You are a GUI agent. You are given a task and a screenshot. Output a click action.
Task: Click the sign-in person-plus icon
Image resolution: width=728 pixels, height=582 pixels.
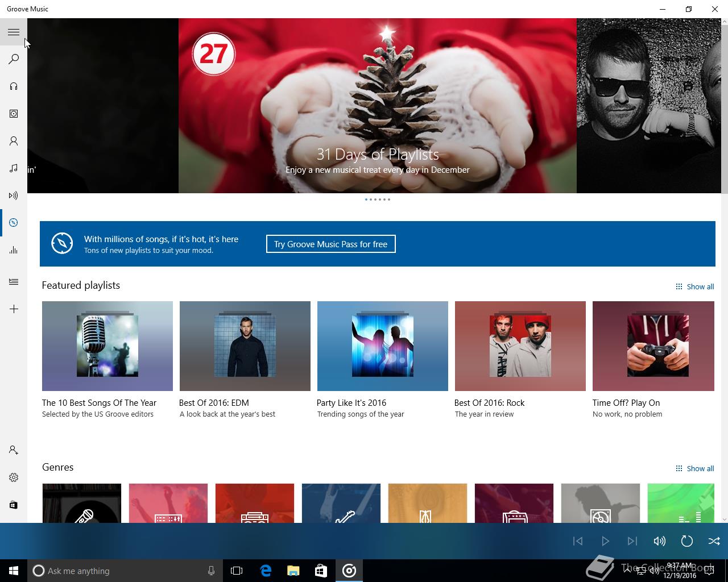pos(14,450)
